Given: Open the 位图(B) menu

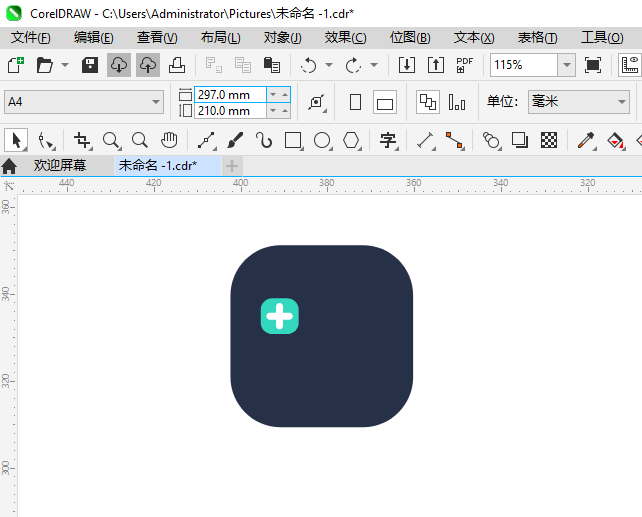Looking at the screenshot, I should [x=410, y=38].
